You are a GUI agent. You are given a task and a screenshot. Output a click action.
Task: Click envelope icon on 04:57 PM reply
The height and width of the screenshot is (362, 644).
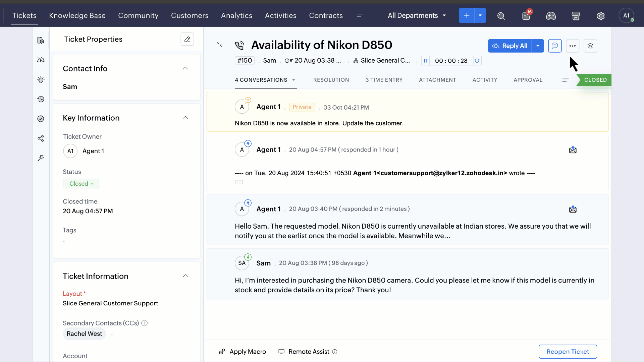[x=573, y=150]
